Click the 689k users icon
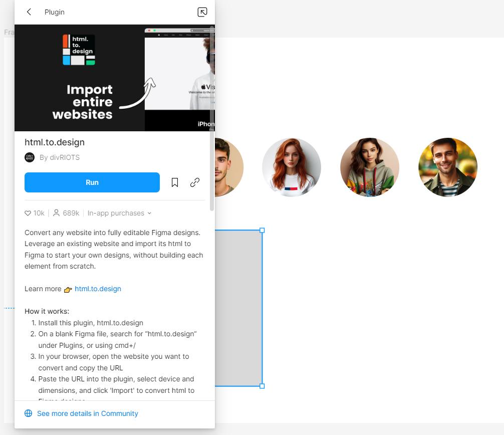Viewport: 504px width, 435px height. [x=56, y=213]
